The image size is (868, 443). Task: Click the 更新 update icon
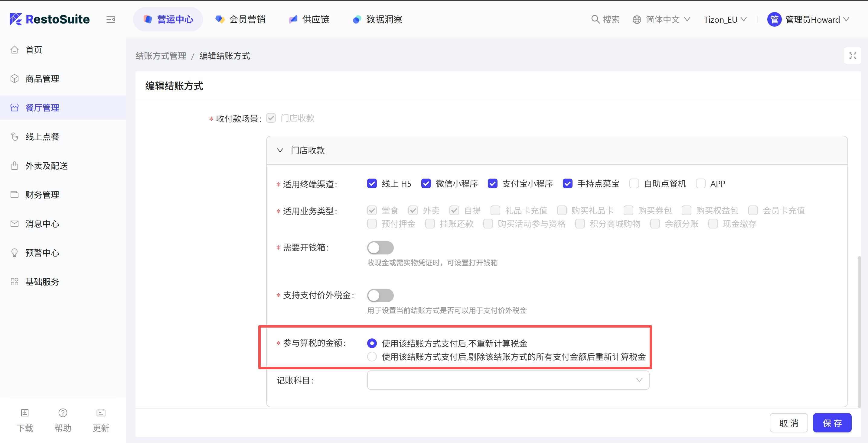point(101,413)
